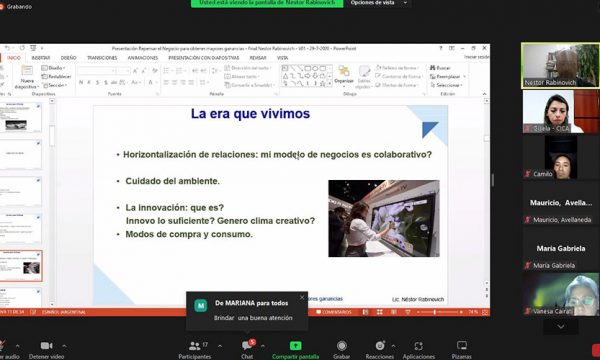Expand the Opciones de vista dropdown
This screenshot has width=600, height=360.
coord(378,3)
